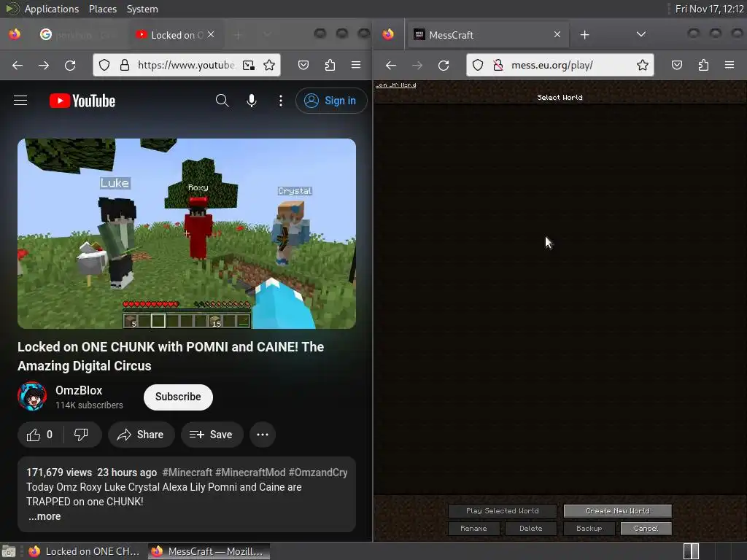
Task: Open the clock showing Fri Nov 17
Action: point(709,9)
